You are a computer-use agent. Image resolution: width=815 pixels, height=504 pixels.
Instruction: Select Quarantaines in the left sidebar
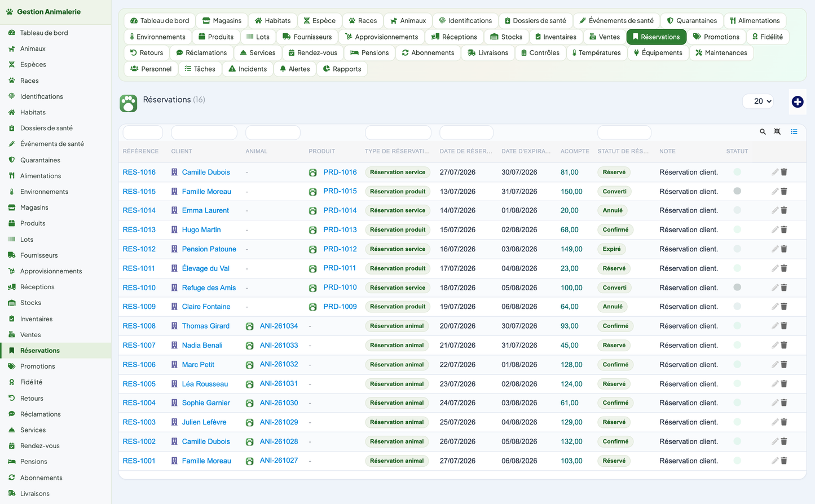pyautogui.click(x=40, y=160)
